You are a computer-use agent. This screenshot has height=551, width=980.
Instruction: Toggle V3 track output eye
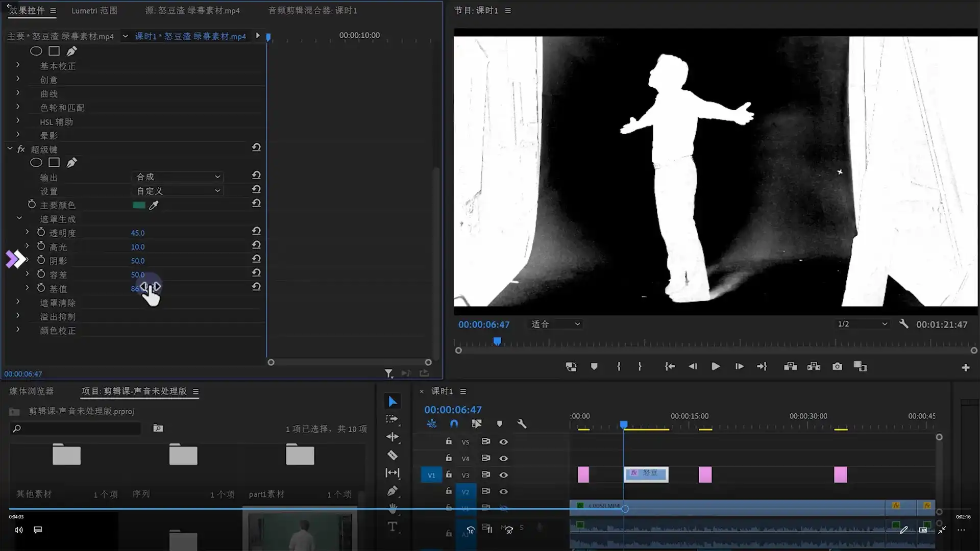[503, 475]
